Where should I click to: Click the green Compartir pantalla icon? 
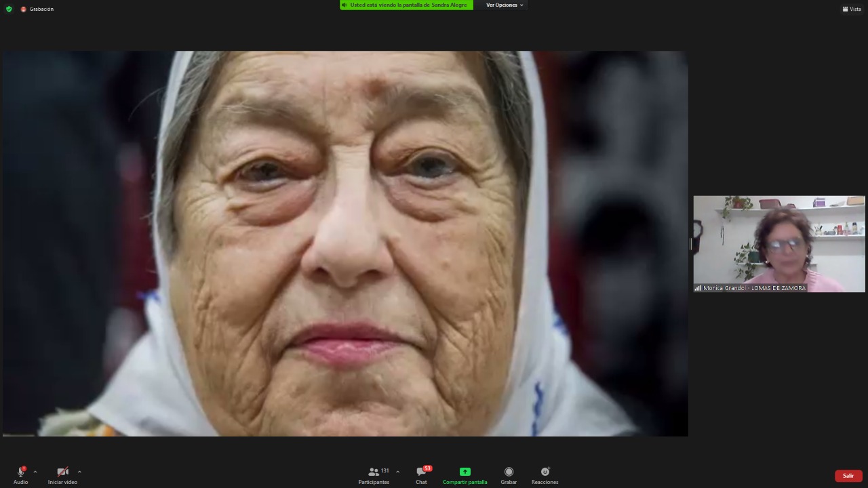click(x=465, y=472)
